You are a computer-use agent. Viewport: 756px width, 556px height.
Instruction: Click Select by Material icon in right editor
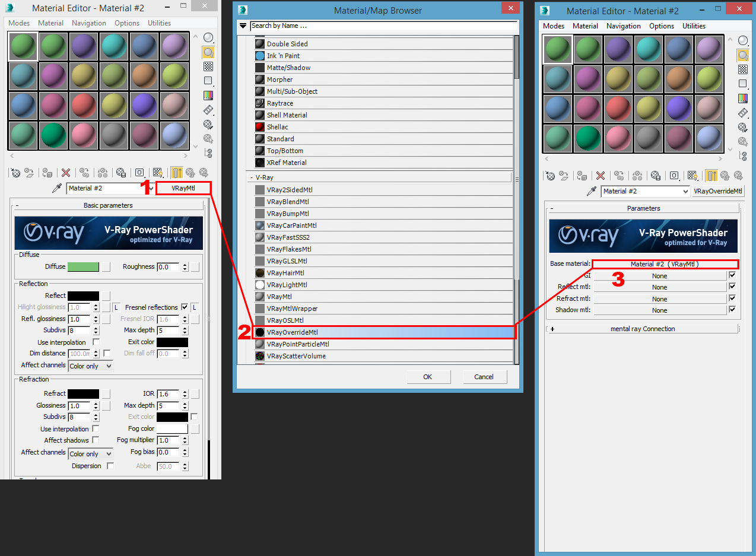pyautogui.click(x=743, y=142)
